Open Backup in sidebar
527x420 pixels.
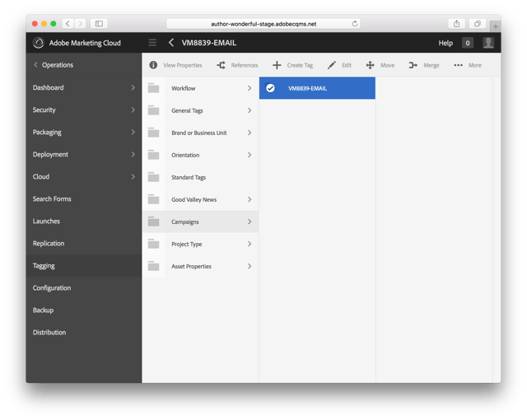tap(84, 310)
